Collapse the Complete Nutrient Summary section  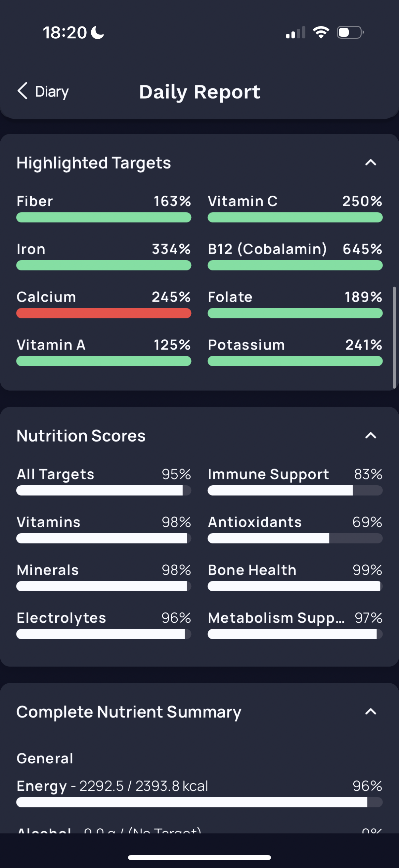pos(370,712)
